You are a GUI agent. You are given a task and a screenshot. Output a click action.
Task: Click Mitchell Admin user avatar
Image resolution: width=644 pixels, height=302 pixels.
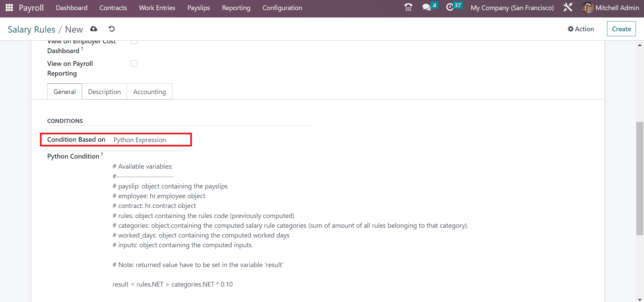587,7
